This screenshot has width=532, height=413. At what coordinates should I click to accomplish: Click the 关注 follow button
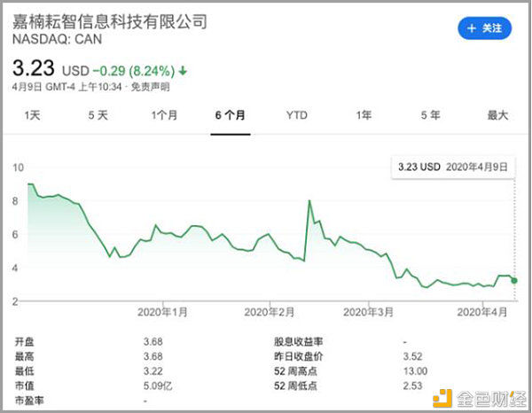(484, 28)
